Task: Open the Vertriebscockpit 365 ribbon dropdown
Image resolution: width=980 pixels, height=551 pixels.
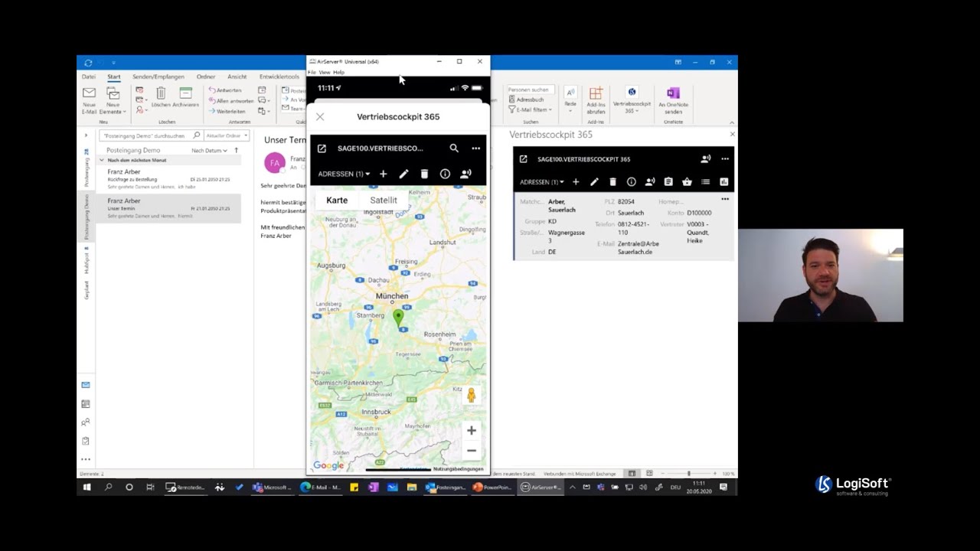Action: tap(632, 99)
